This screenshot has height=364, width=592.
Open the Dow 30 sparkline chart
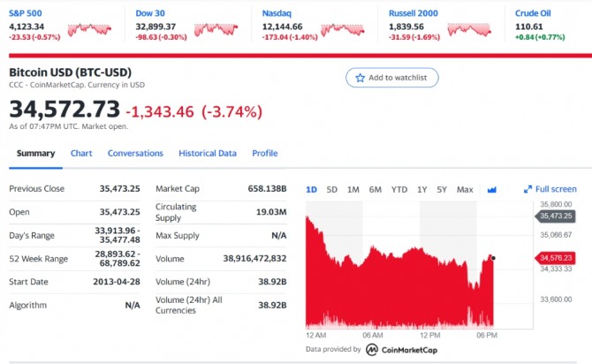[216, 29]
